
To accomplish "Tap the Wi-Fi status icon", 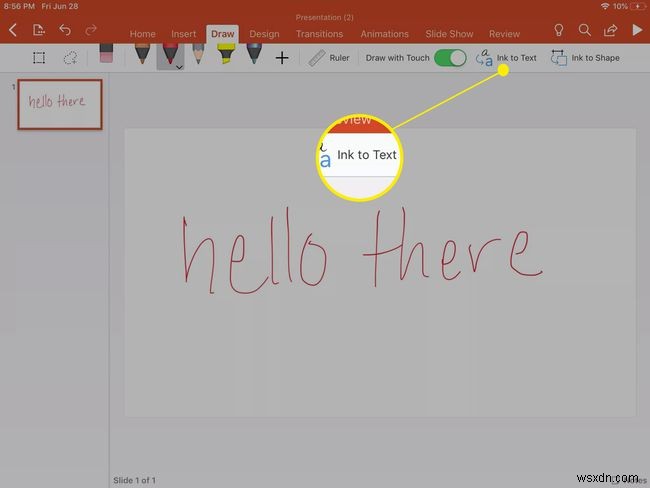I will coord(605,6).
